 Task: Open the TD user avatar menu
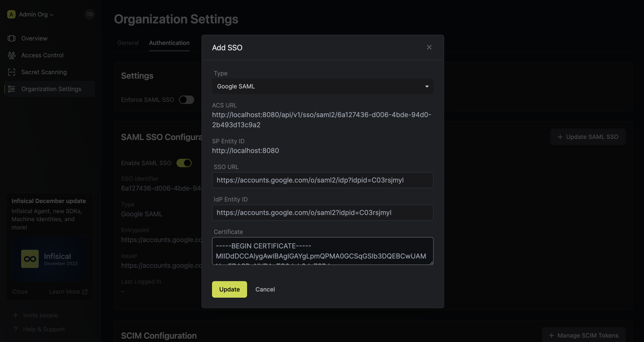(90, 15)
